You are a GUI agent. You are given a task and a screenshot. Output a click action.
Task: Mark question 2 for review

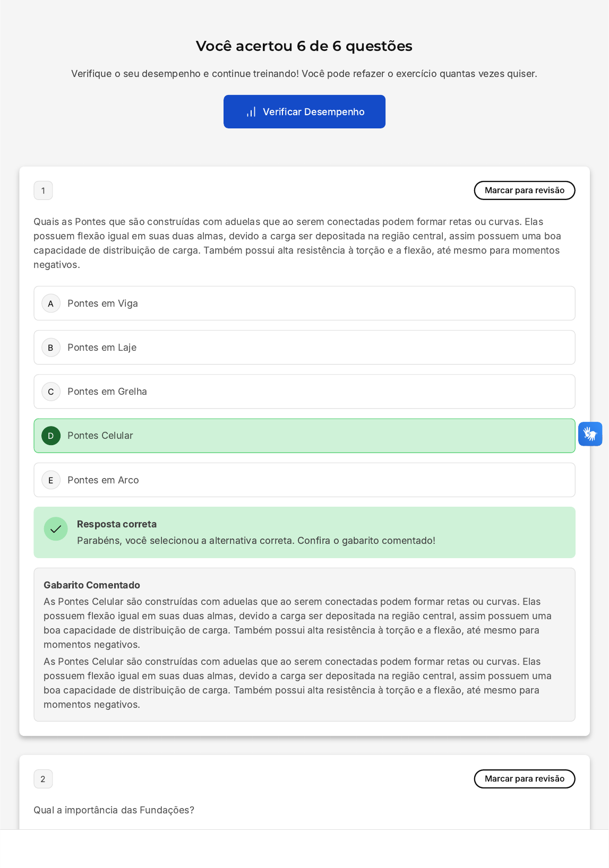pyautogui.click(x=524, y=779)
